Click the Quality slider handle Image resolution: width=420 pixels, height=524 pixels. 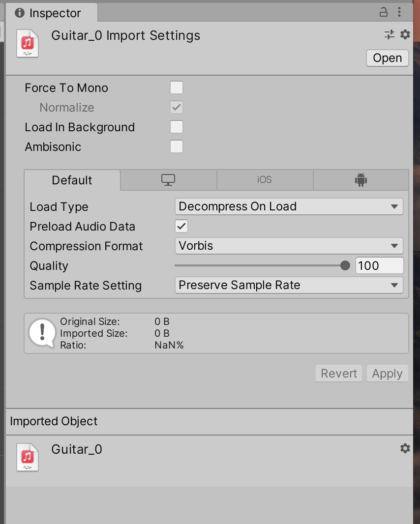(345, 266)
